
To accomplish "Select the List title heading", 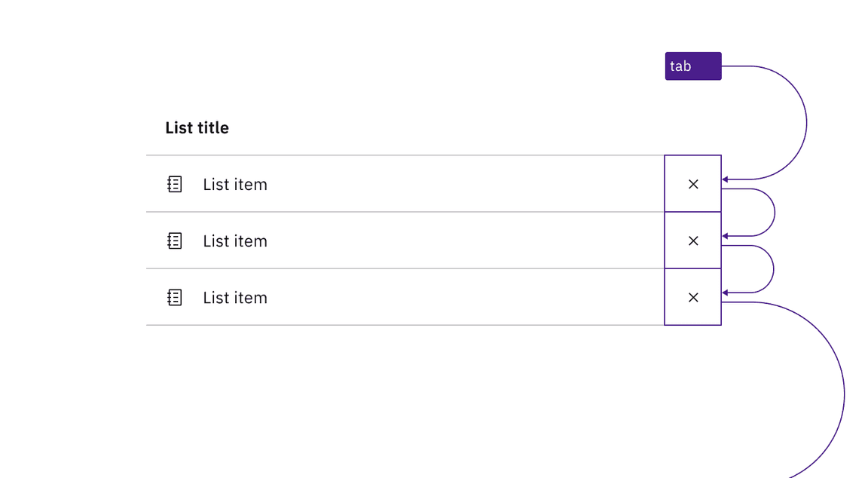I will pos(197,127).
